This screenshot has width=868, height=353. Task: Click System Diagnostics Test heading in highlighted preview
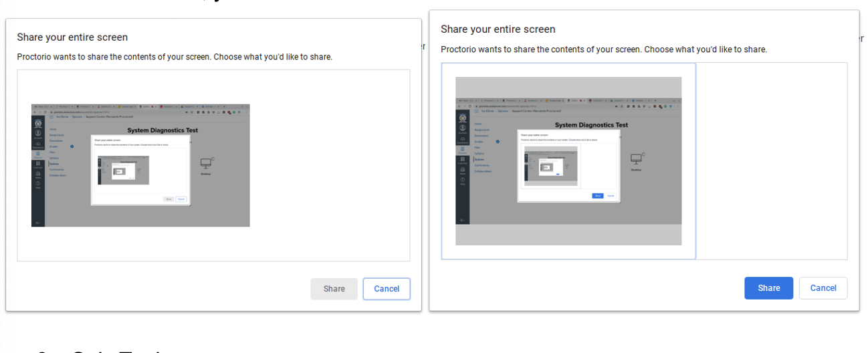coord(591,125)
